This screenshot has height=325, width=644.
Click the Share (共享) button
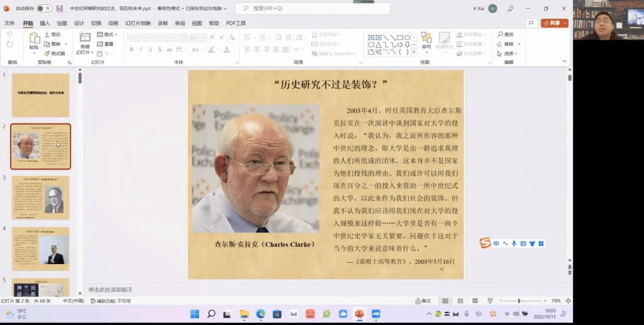click(554, 23)
